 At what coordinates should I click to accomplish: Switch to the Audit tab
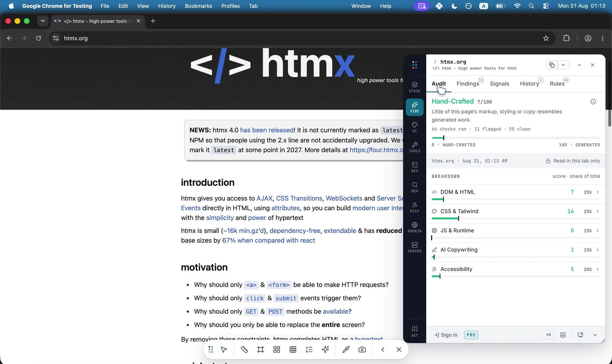439,84
